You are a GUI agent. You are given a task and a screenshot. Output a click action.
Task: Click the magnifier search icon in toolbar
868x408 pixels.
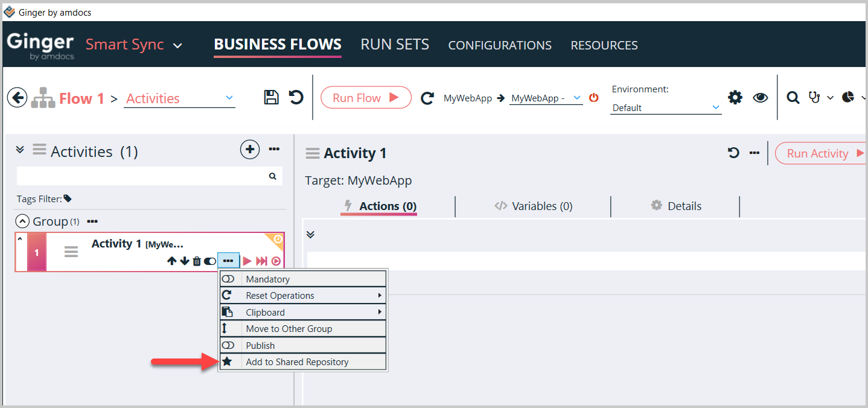pyautogui.click(x=793, y=97)
